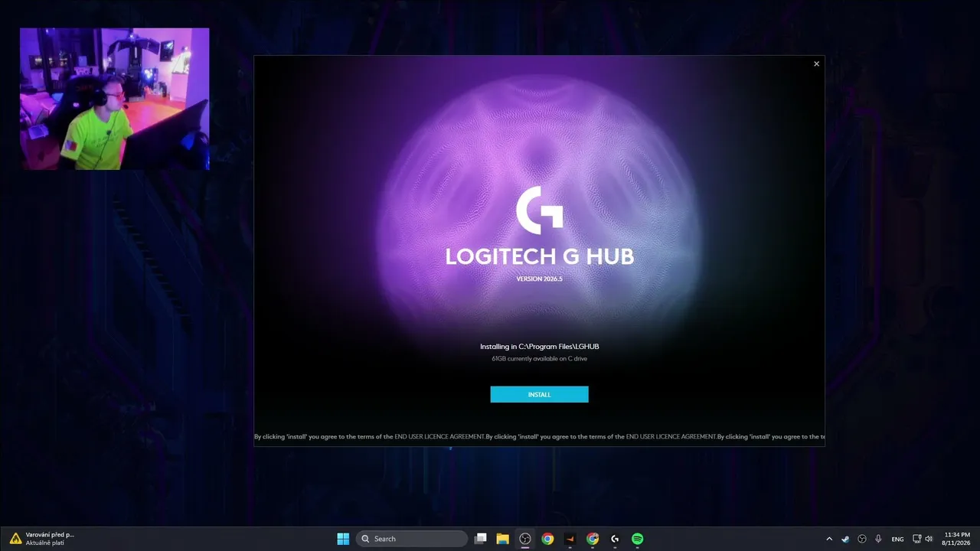Show hidden system tray icons
The height and width of the screenshot is (551, 980).
tap(829, 539)
